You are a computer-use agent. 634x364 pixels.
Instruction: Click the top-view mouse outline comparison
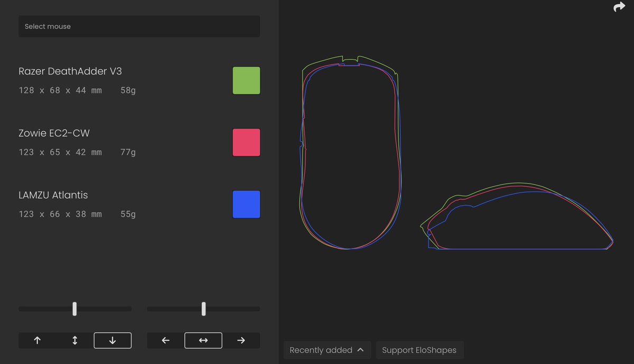351,152
